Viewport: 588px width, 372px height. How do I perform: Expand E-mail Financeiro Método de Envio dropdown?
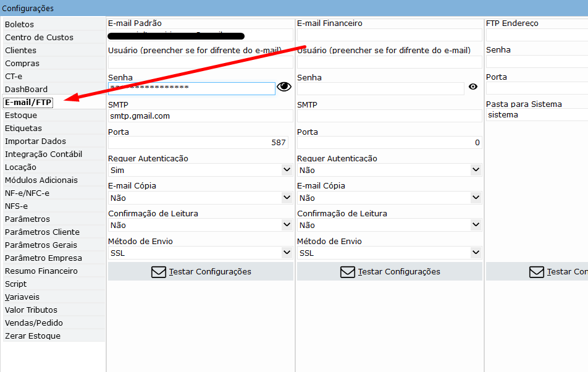(x=476, y=253)
